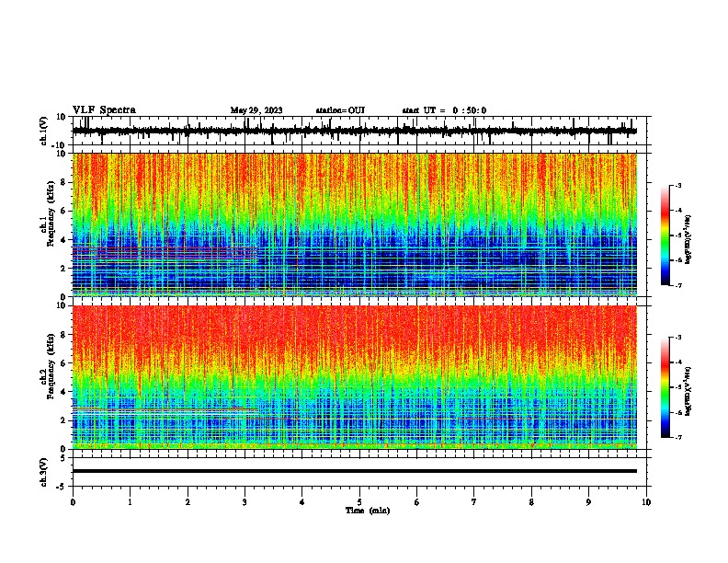The height and width of the screenshot is (563, 728).
Task: Click the ch.1 black voltage waveform trace
Action: click(x=354, y=131)
